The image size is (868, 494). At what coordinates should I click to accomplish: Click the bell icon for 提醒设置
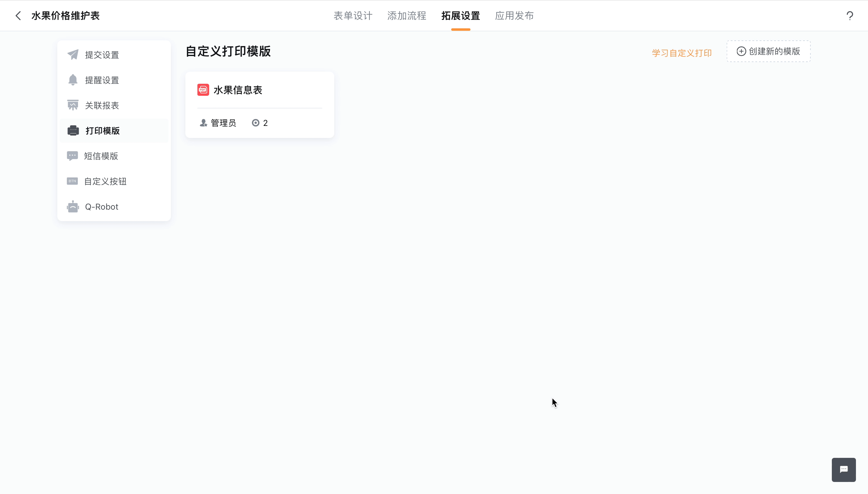73,80
